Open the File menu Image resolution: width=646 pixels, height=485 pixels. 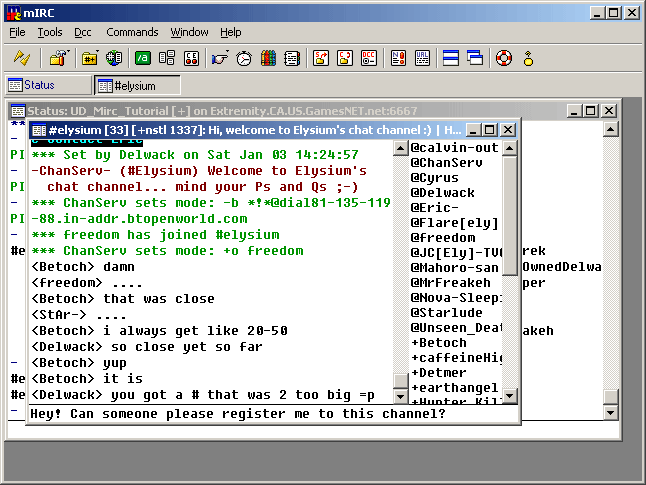click(x=17, y=32)
